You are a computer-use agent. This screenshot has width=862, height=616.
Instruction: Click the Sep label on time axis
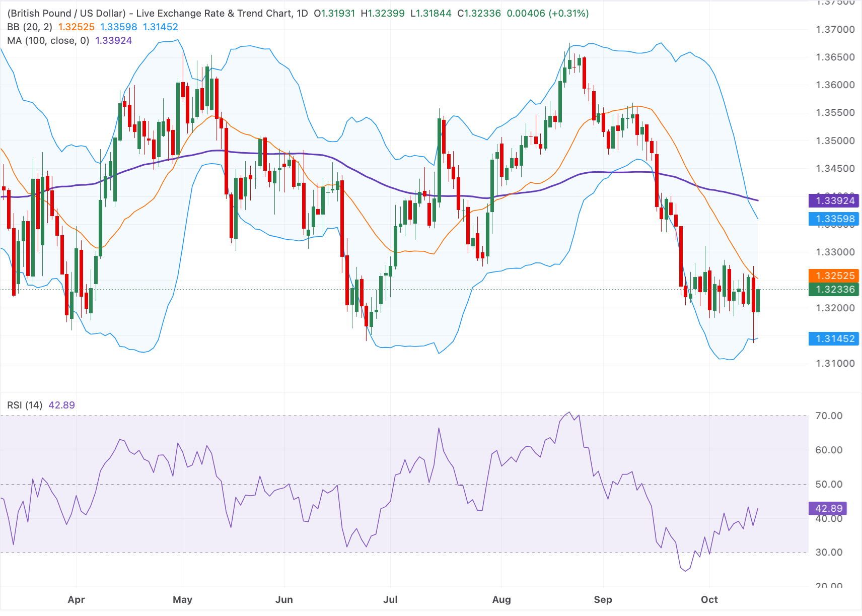603,599
